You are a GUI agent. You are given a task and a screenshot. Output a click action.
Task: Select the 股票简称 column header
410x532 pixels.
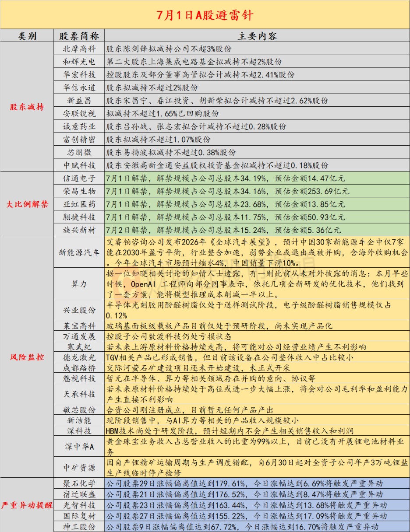click(79, 36)
